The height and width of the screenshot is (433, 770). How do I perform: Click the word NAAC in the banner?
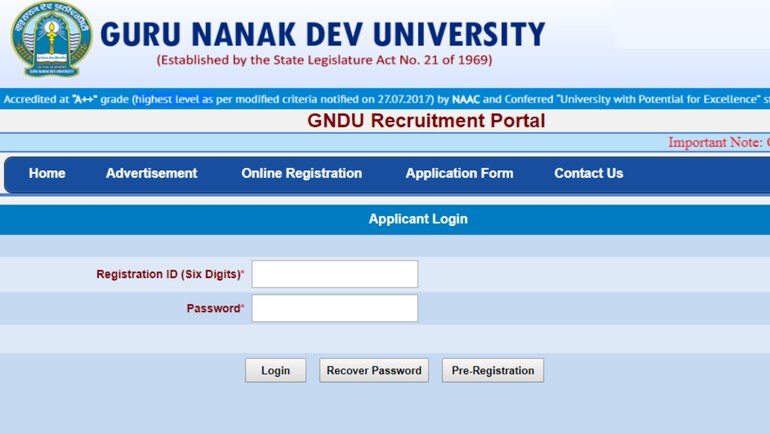(465, 100)
